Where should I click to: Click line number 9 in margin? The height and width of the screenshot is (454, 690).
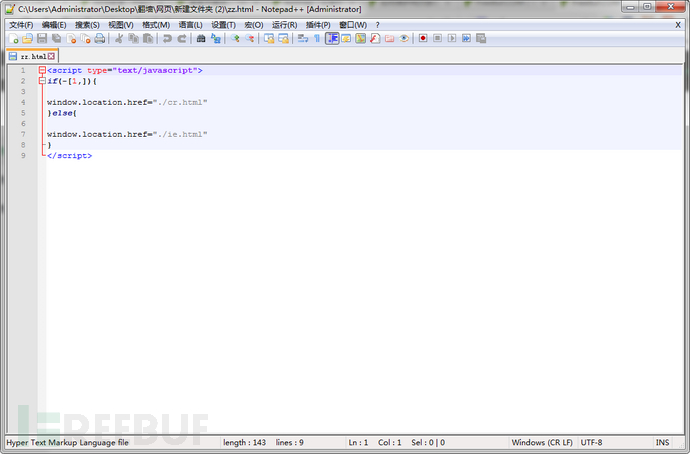tap(23, 156)
